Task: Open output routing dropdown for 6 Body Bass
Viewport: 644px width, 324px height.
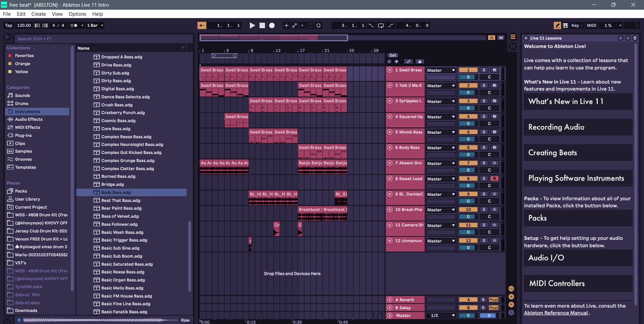Action: [x=441, y=148]
